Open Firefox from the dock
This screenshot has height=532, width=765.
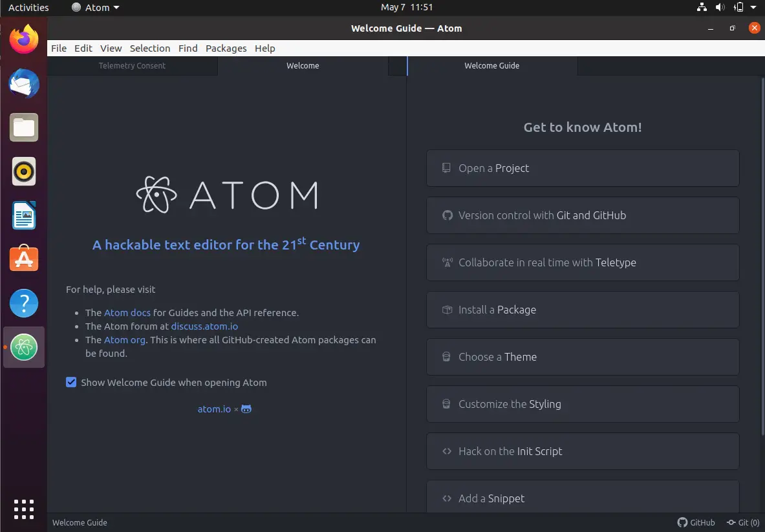(x=23, y=39)
